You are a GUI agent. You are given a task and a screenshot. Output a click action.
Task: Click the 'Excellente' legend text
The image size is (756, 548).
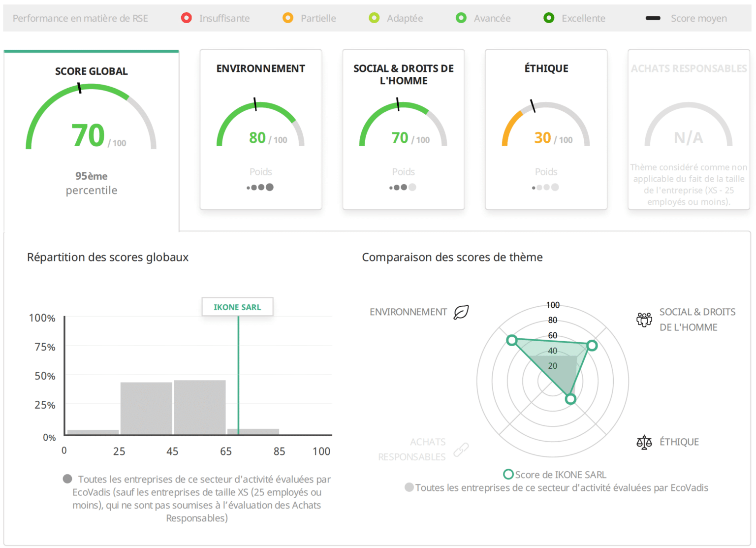(x=584, y=18)
